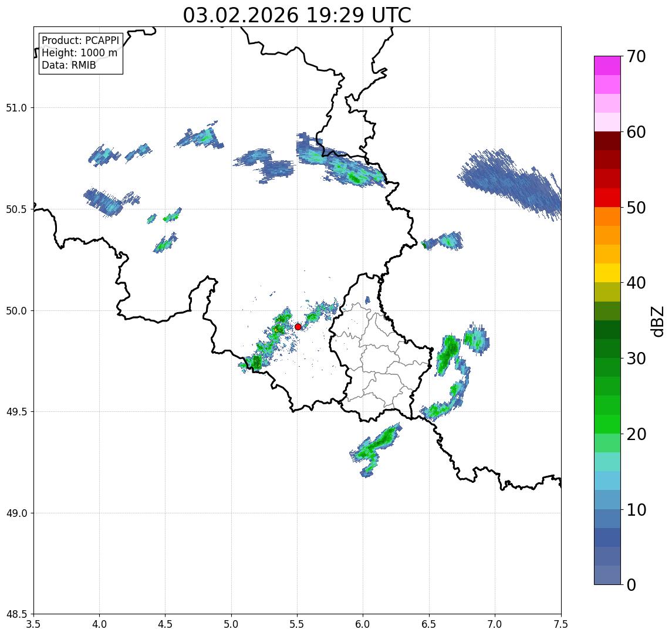The image size is (672, 636).
Task: Click the 'dBZ' colorbar label
Action: (657, 322)
